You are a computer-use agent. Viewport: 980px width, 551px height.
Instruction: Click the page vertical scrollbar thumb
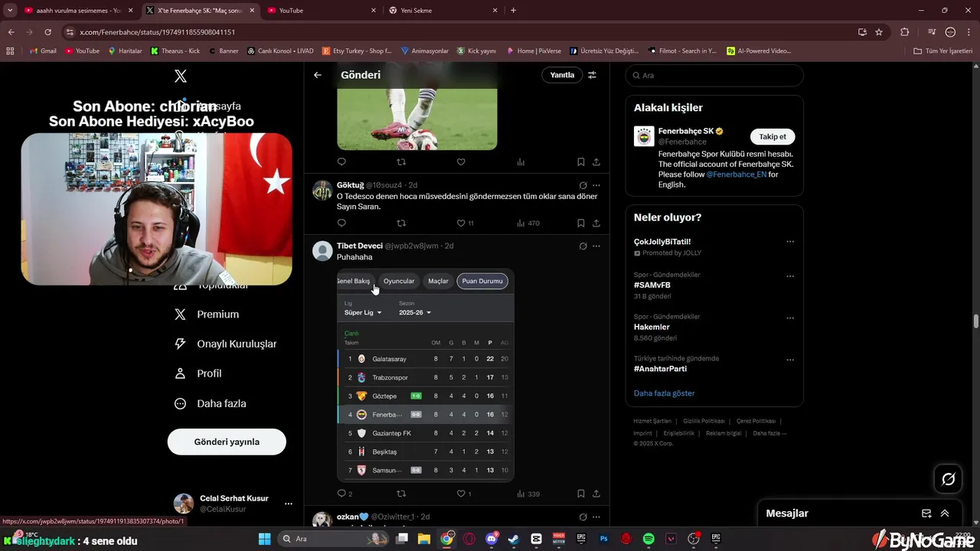[976, 321]
